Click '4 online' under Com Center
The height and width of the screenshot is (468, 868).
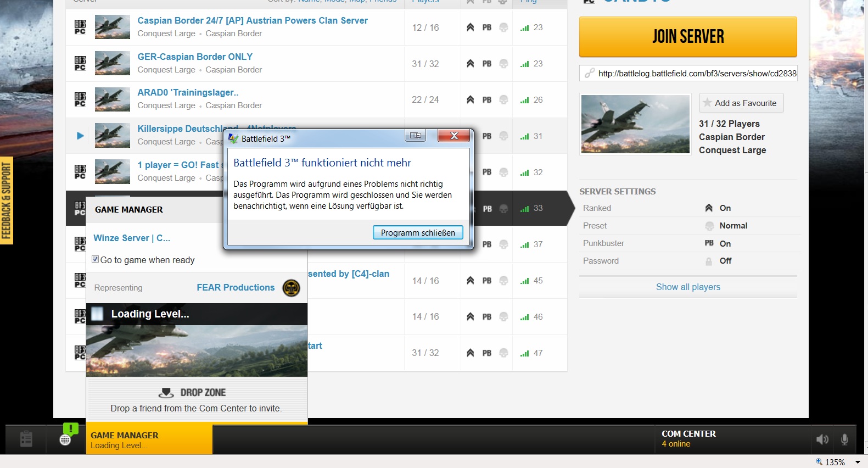click(676, 444)
